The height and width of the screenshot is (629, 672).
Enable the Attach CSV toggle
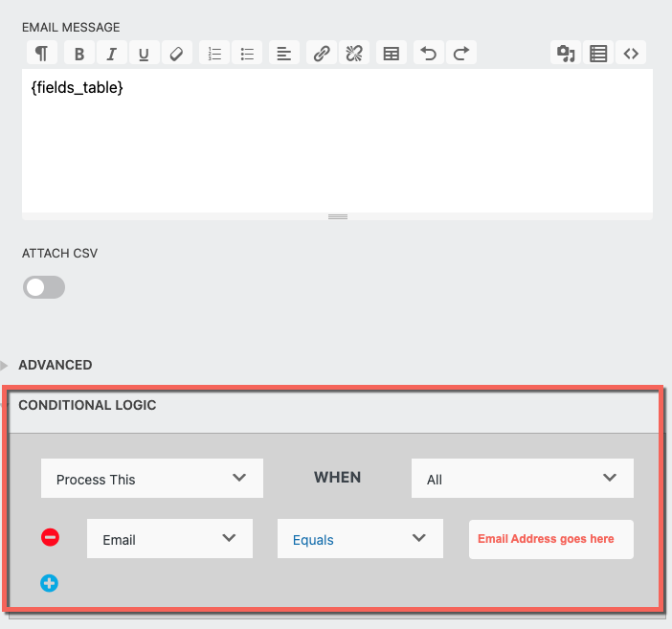[x=44, y=287]
